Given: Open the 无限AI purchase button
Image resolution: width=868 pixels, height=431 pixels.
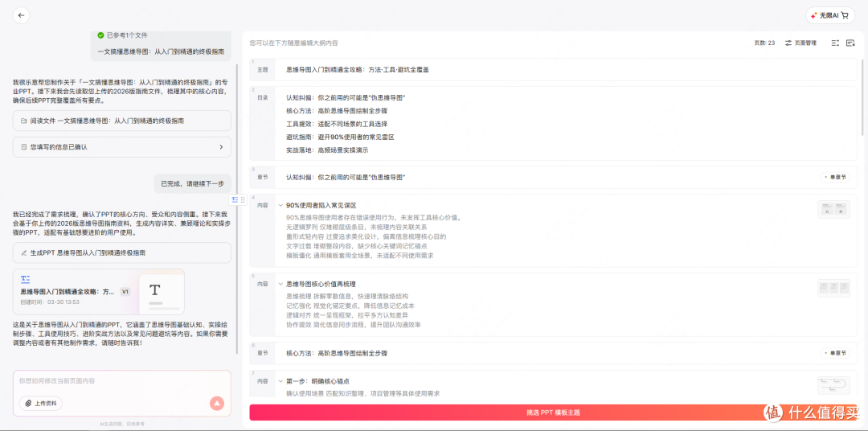Looking at the screenshot, I should [829, 16].
